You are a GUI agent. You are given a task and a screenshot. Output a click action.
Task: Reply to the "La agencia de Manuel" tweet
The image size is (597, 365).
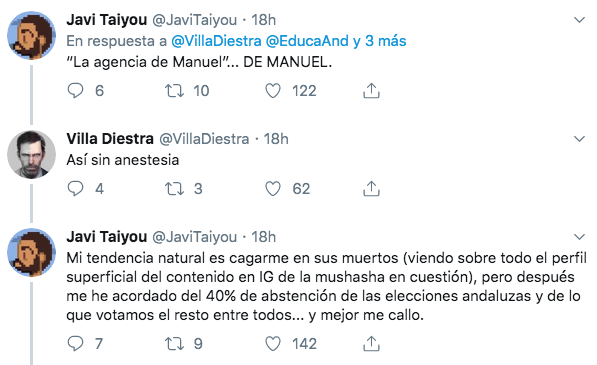click(75, 91)
